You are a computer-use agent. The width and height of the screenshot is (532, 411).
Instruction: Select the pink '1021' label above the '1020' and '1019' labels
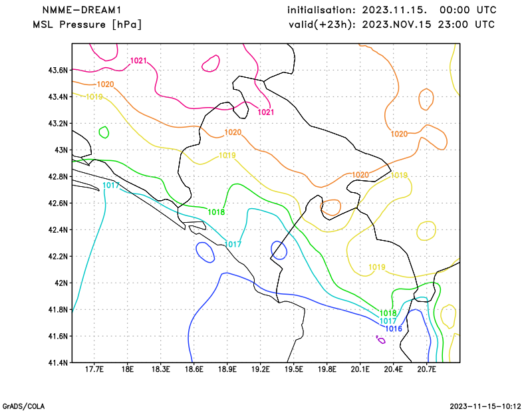click(138, 61)
